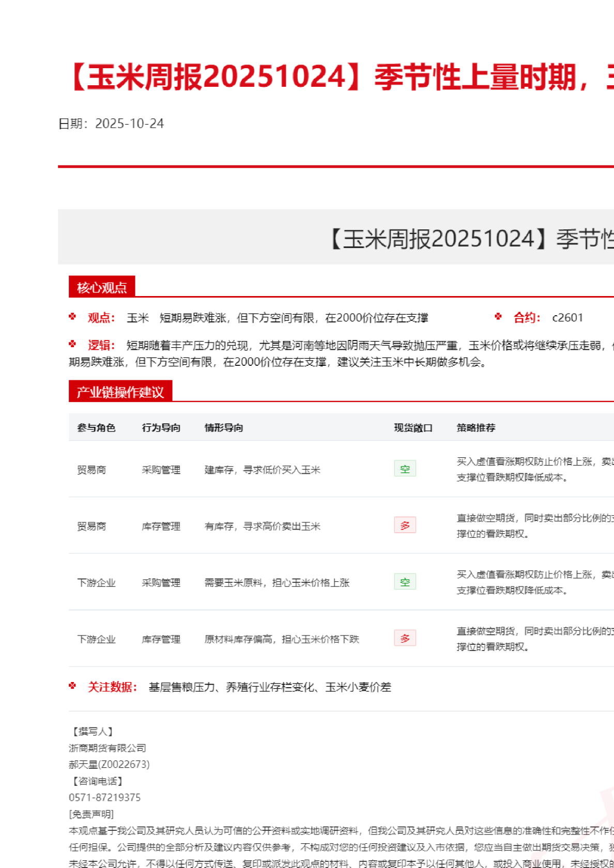Select the 核心观点 section tab

(102, 287)
